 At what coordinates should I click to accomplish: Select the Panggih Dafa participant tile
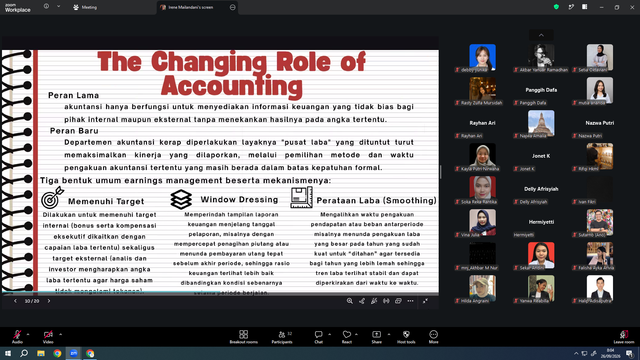541,91
